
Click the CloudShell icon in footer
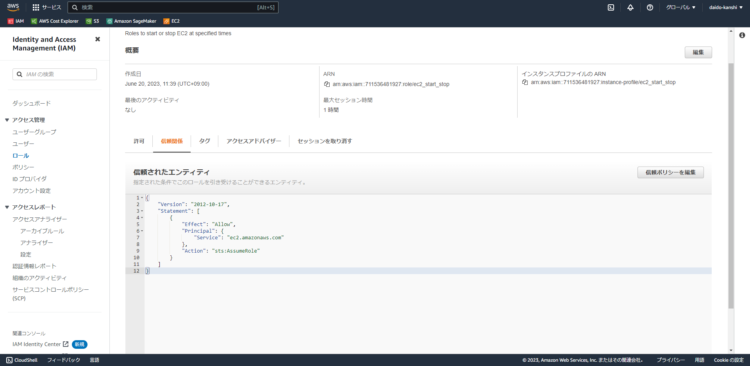pyautogui.click(x=9, y=360)
